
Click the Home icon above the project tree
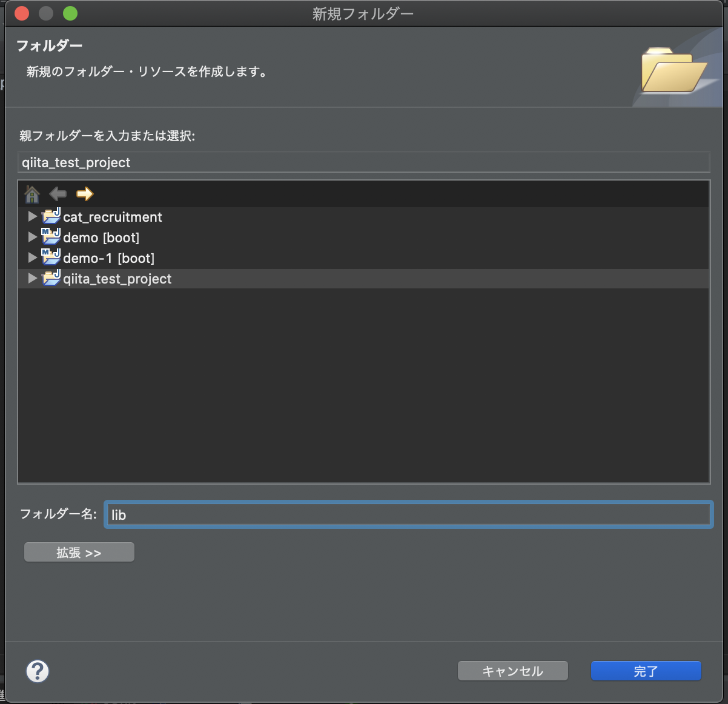[31, 193]
